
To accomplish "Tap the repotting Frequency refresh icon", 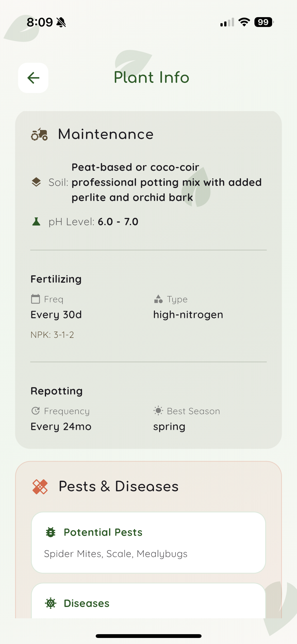I will coord(36,411).
